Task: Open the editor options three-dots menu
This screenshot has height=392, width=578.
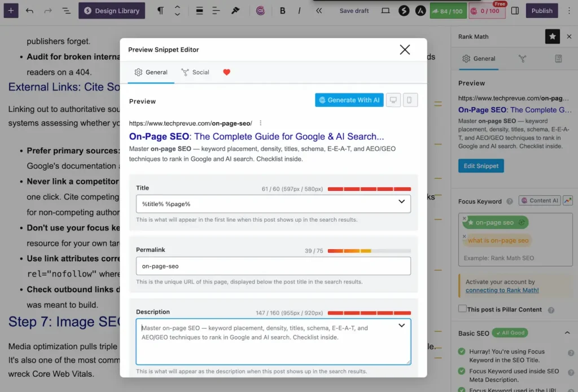Action: click(x=569, y=11)
